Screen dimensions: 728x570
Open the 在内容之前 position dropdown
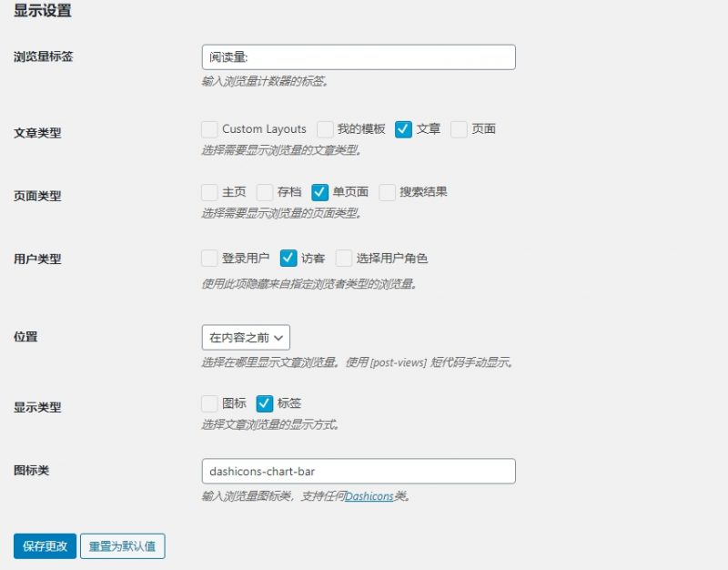246,337
